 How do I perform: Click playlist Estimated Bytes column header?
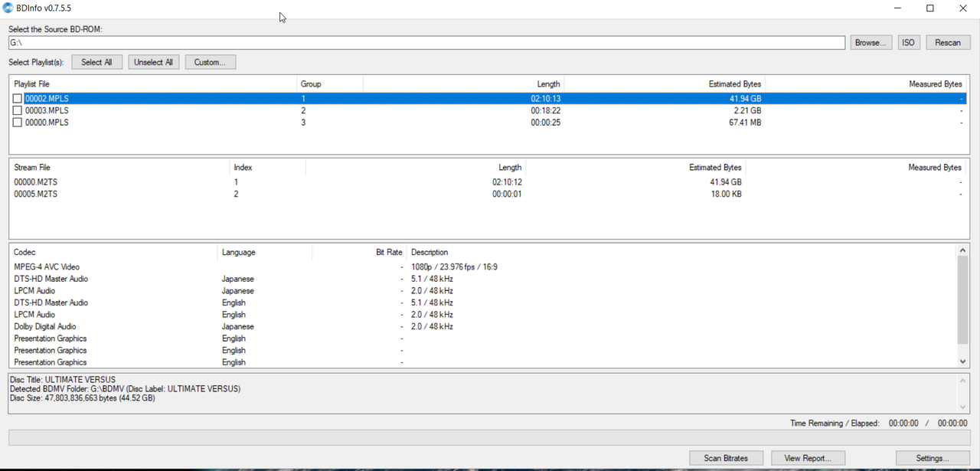pyautogui.click(x=665, y=83)
